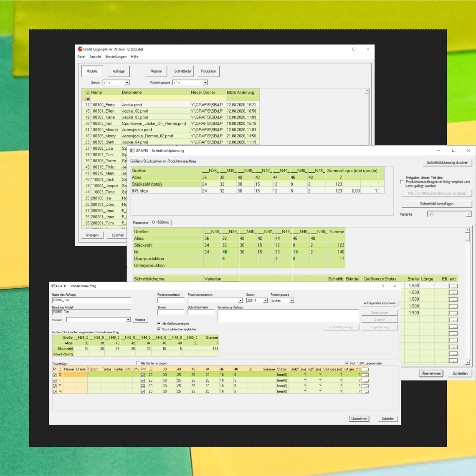Click the Grafis Lagenplaner red G logo icon
476x476 pixels.
click(x=80, y=49)
